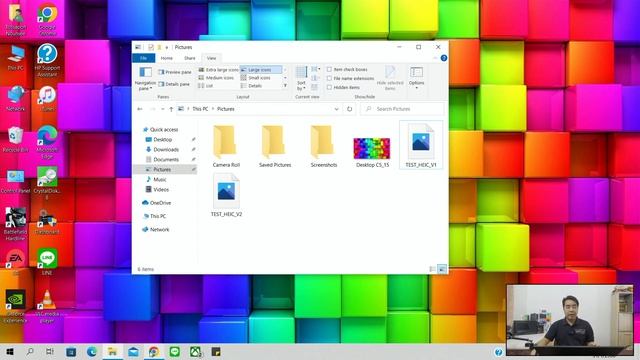Screen dimensions: 640x360
Task: Switch to Details layout in ribbon
Action: click(x=251, y=86)
